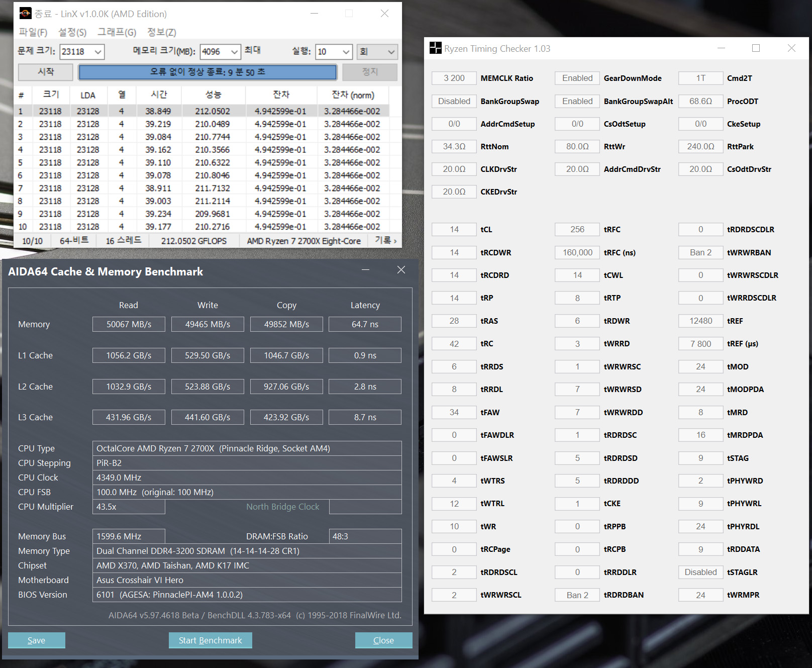
Task: Sort by the 시간 column header
Action: pos(159,95)
